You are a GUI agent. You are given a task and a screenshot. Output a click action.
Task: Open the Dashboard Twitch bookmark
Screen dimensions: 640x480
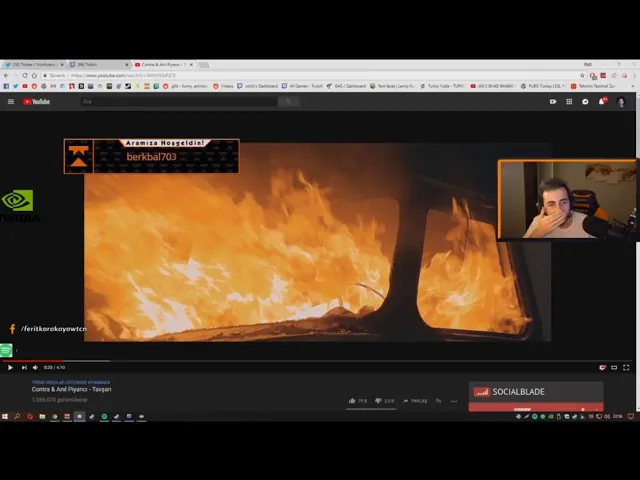(258, 86)
